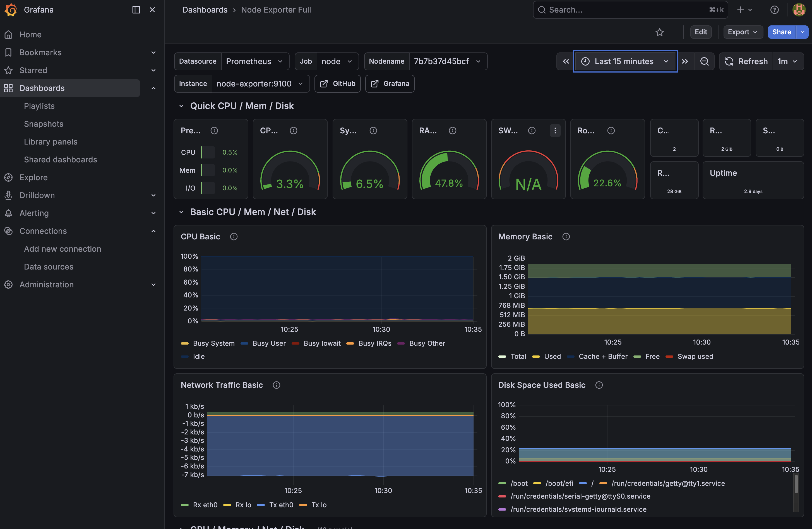The width and height of the screenshot is (812, 529).
Task: Open the Nodename dropdown
Action: 448,61
